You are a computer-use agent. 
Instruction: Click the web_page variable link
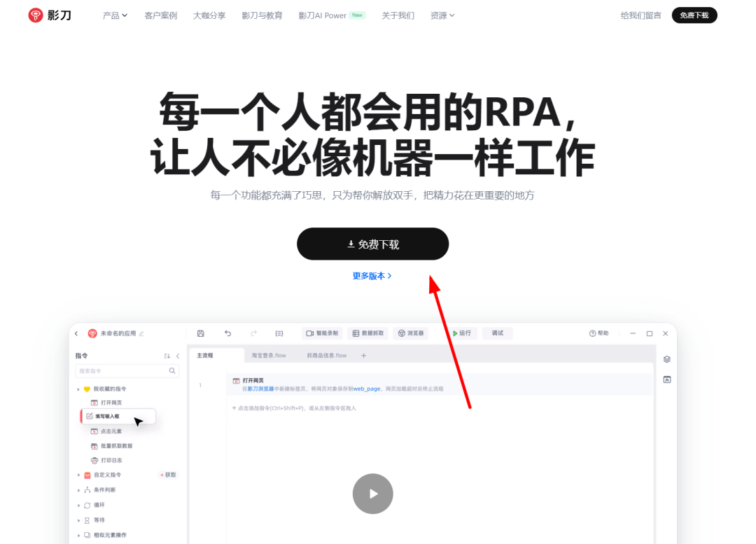(x=366, y=389)
